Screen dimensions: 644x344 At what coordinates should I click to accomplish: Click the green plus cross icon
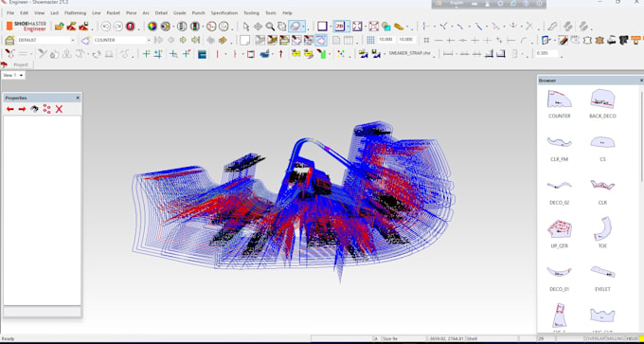click(146, 54)
